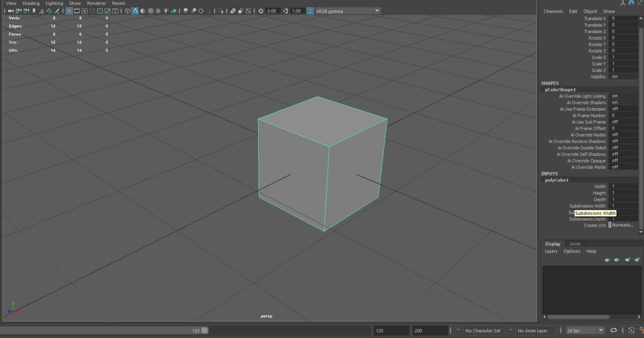
Task: Open the Camera Attributes icon
Action: [26, 11]
